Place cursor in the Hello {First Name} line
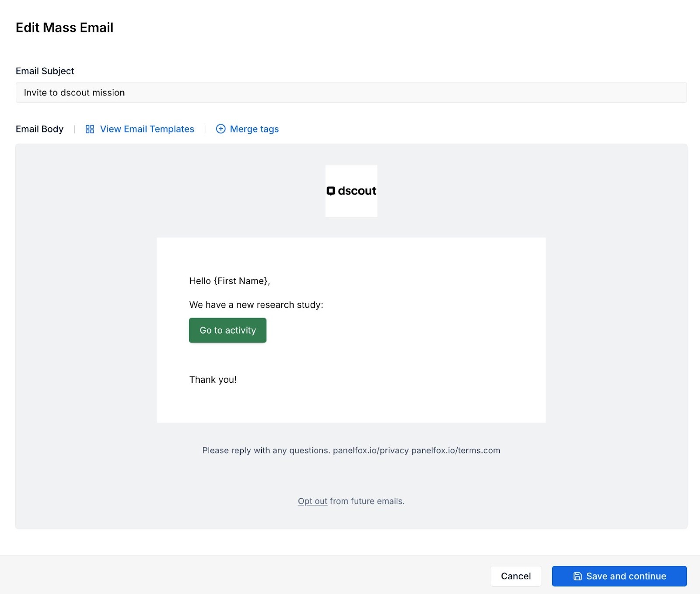Image resolution: width=700 pixels, height=594 pixels. tap(229, 281)
